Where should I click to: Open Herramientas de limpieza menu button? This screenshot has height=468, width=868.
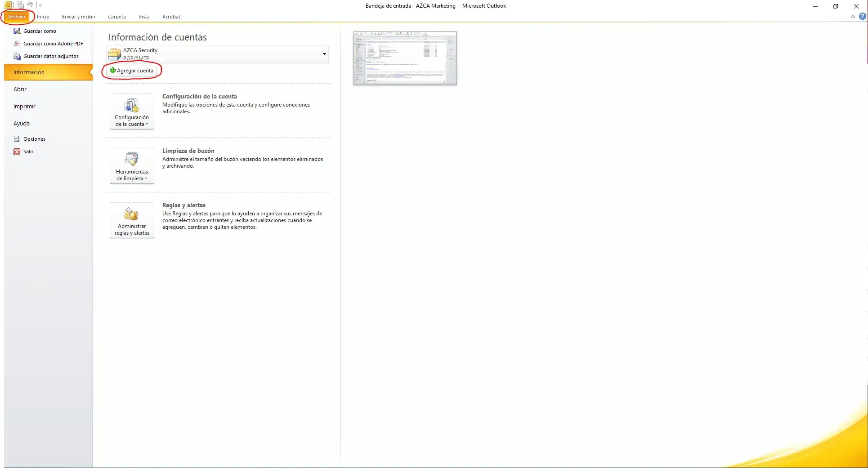coord(132,166)
